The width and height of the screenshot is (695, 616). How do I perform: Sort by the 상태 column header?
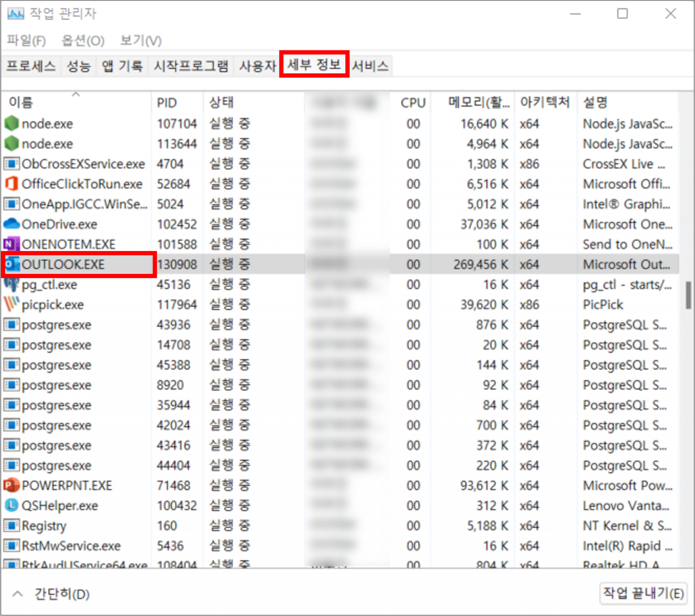[x=254, y=102]
